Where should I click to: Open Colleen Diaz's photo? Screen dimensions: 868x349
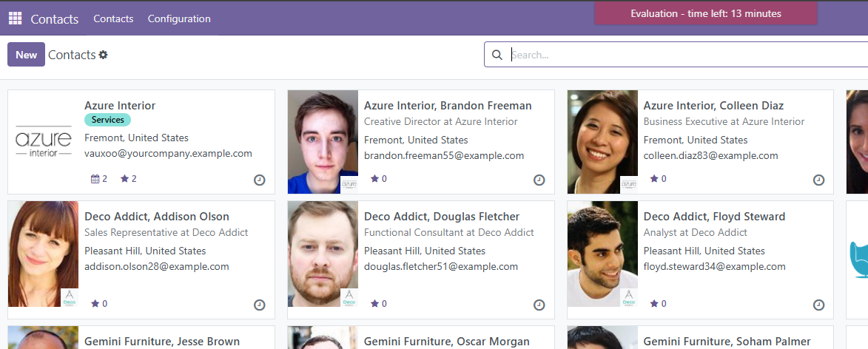pyautogui.click(x=602, y=141)
